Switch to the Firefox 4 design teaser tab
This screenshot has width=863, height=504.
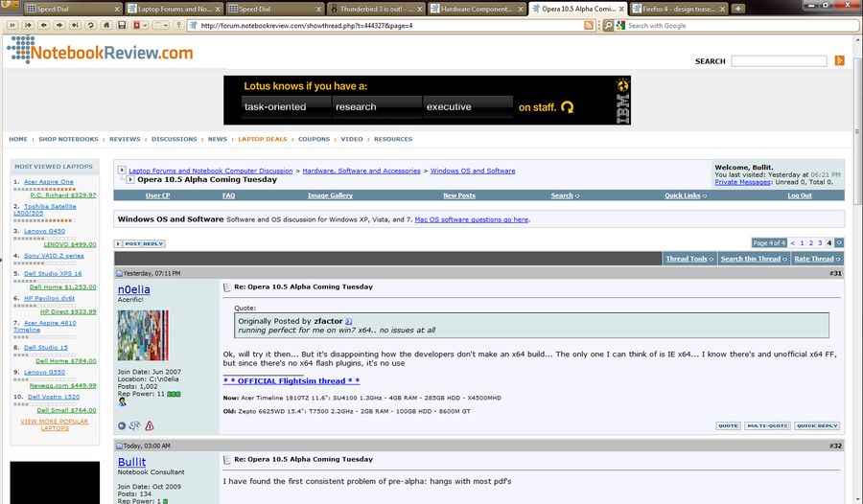click(679, 9)
